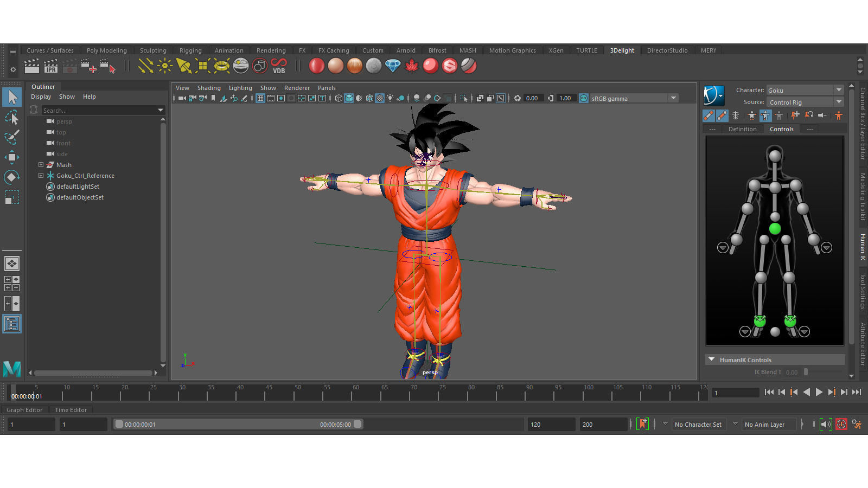Click the time range slider bar
Image resolution: width=868 pixels, height=488 pixels.
[x=238, y=424]
